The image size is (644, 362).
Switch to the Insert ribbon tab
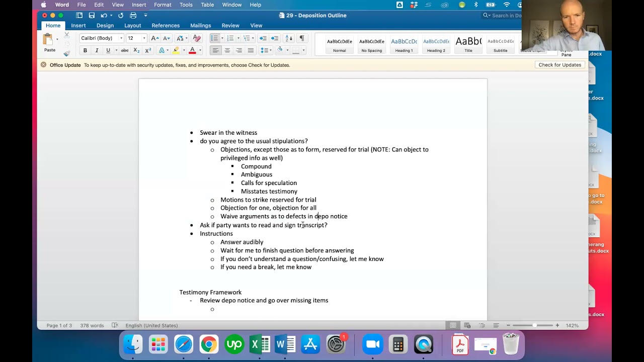(78, 26)
